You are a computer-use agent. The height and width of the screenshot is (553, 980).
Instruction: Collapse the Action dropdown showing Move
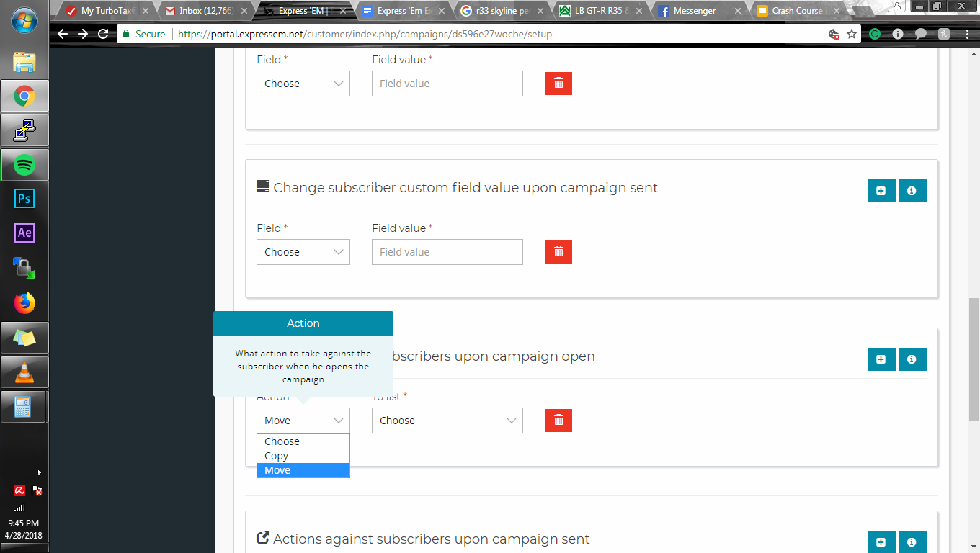303,421
